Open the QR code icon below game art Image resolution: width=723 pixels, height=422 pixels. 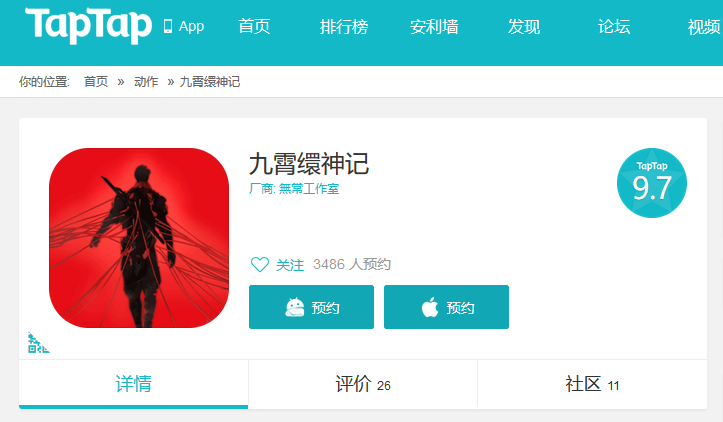pos(38,343)
